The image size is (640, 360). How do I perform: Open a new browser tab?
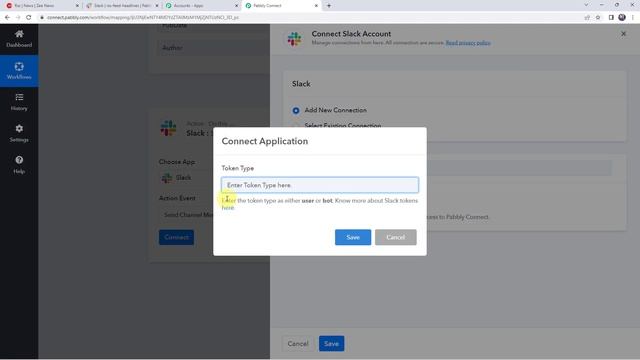(329, 6)
